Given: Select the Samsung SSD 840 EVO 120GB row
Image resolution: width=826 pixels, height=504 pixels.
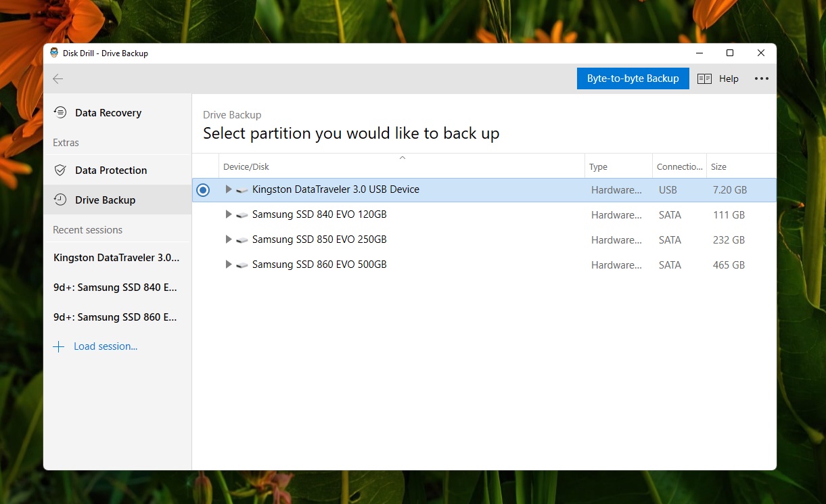Looking at the screenshot, I should 484,215.
